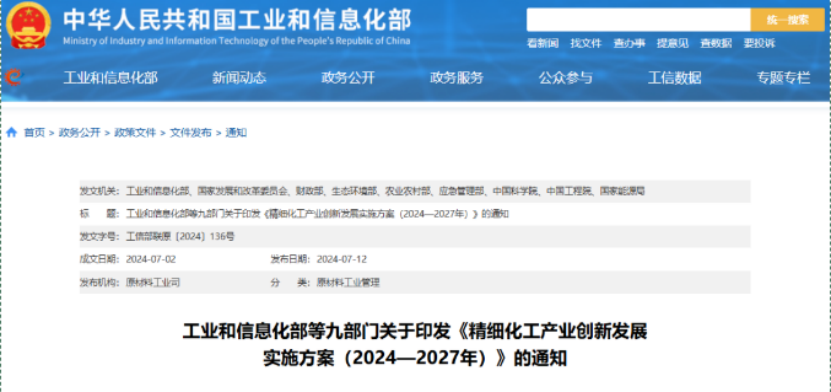Open the 新闻动态 nav menu
The height and width of the screenshot is (392, 831).
tap(239, 78)
